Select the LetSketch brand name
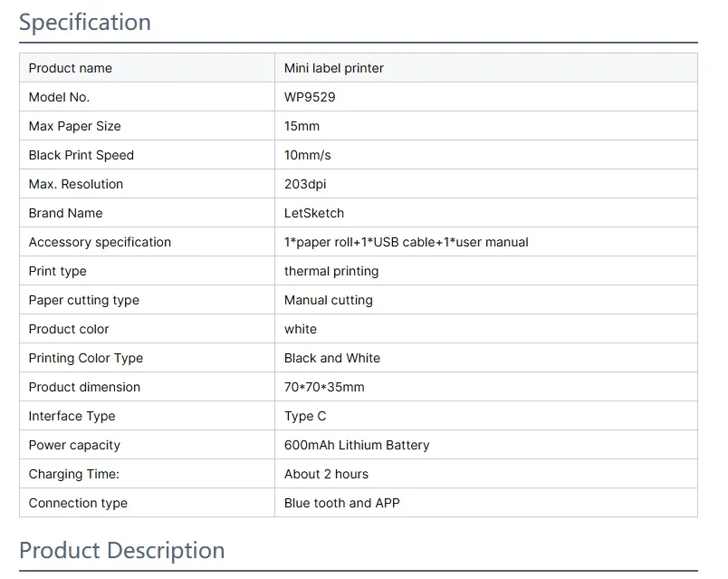Image resolution: width=728 pixels, height=579 pixels. (x=314, y=213)
